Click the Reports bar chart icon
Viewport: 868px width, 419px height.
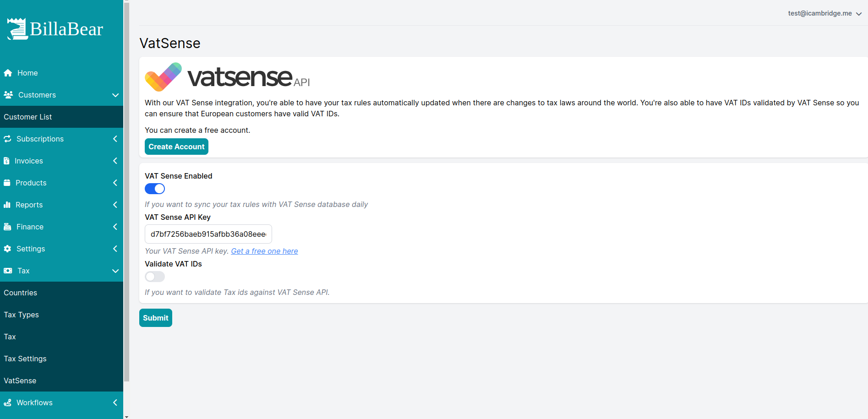7,205
